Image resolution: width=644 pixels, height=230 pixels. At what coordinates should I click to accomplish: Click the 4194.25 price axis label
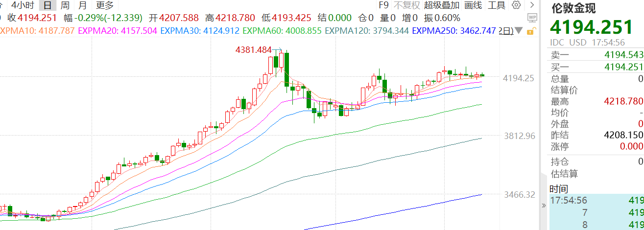pyautogui.click(x=518, y=78)
